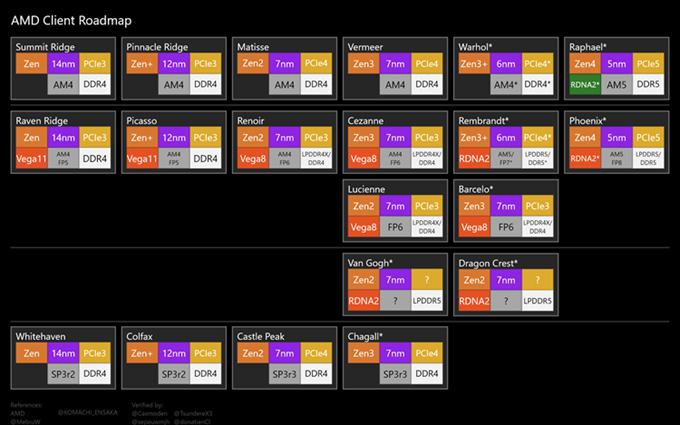Select the Chagall* card heading

(x=365, y=336)
